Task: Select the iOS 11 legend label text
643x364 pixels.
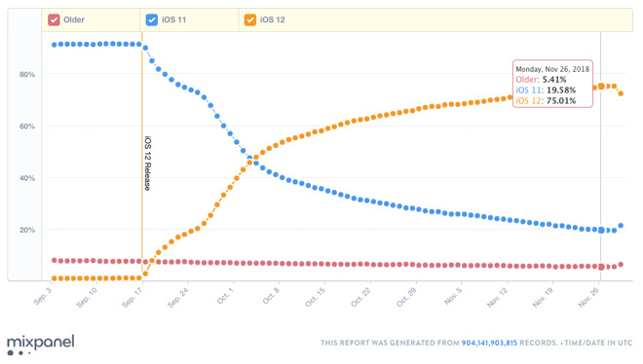Action: [x=173, y=19]
